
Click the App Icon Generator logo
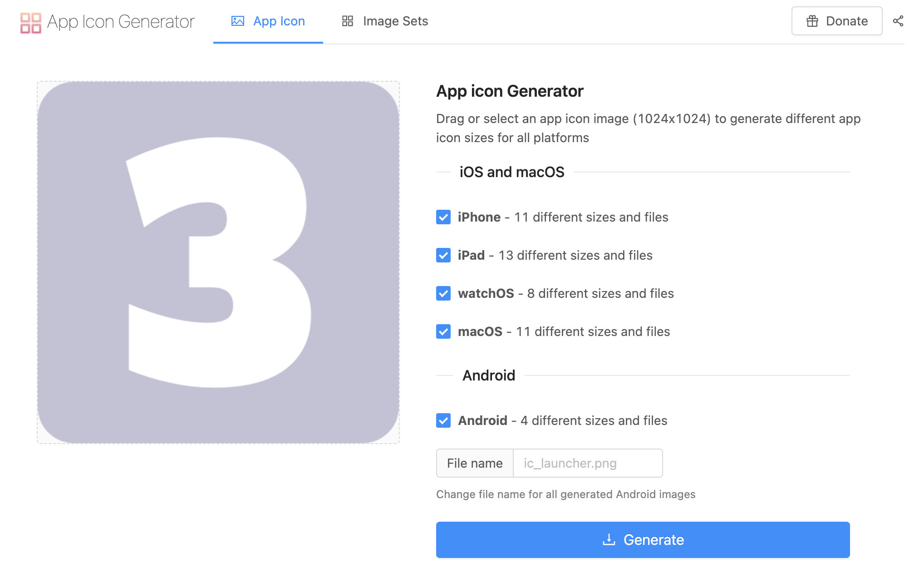(x=31, y=22)
